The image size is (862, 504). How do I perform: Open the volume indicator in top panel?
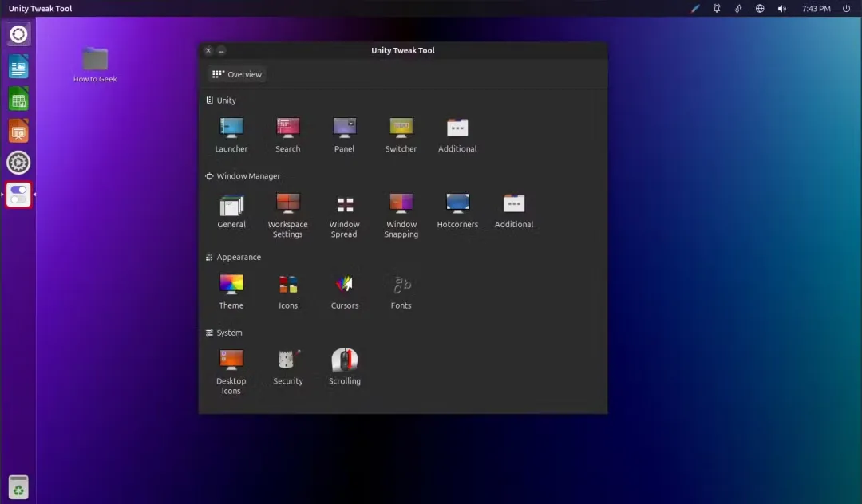pyautogui.click(x=781, y=8)
